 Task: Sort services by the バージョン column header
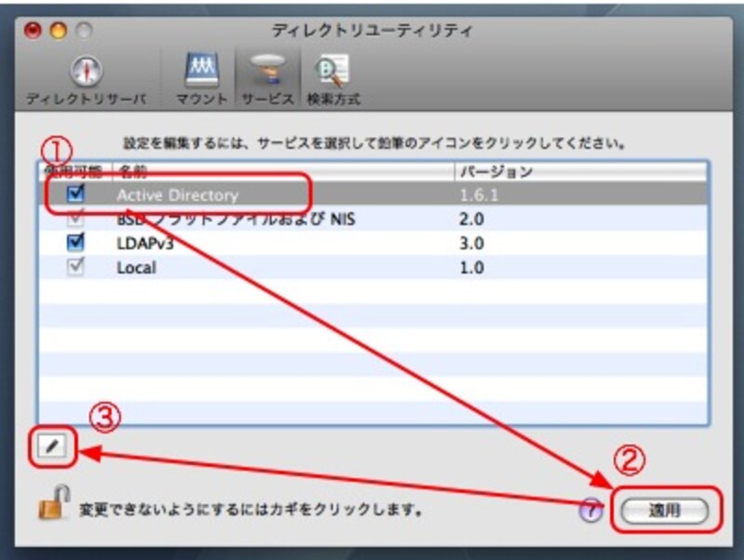tap(484, 172)
